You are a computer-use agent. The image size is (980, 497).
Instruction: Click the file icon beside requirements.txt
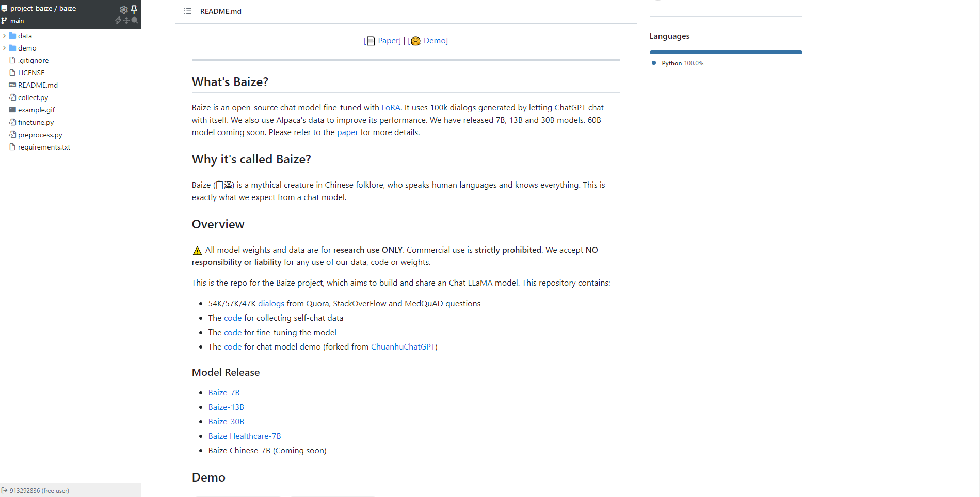[12, 147]
